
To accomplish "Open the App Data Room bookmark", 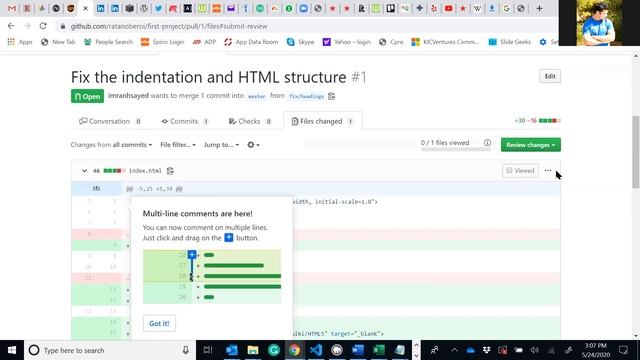I will click(251, 42).
